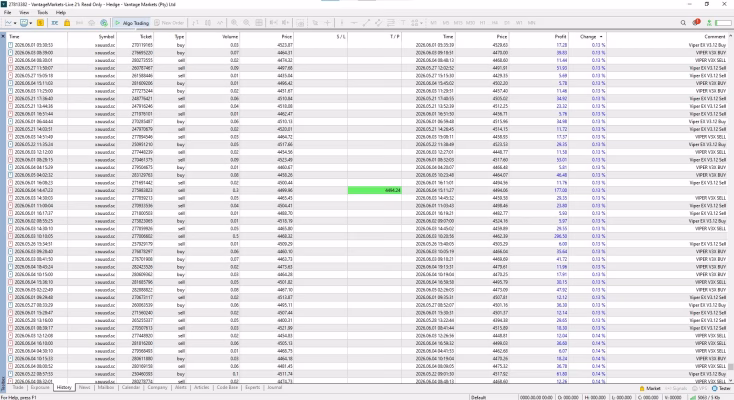This screenshot has height=400, width=734.
Task: Open the profiles icon in toolbar
Action: click(24, 22)
